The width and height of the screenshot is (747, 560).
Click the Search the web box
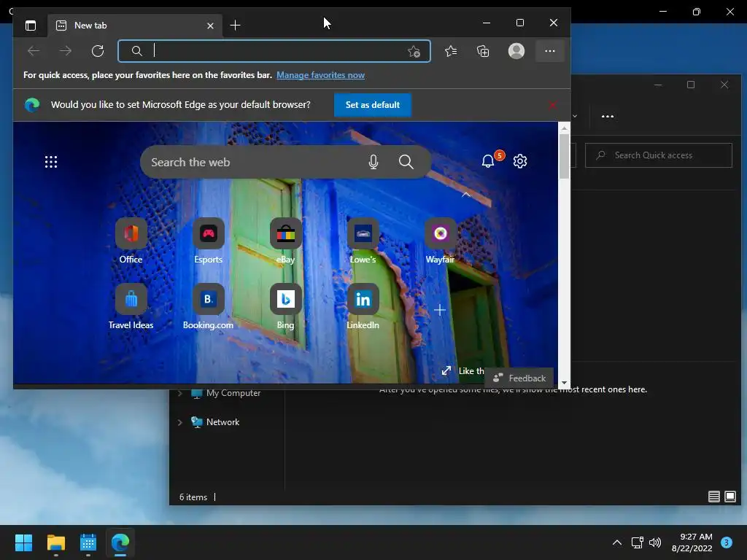[286, 163]
